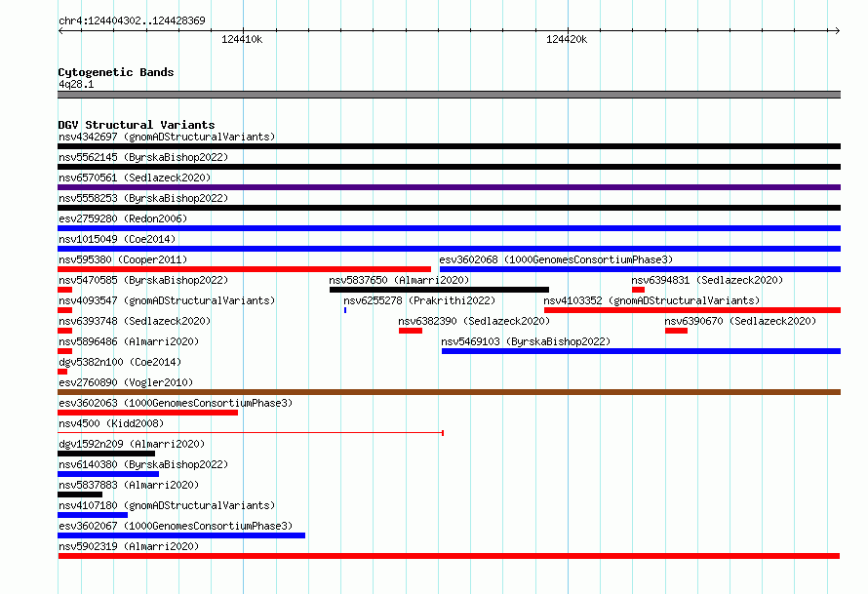Image resolution: width=868 pixels, height=594 pixels.
Task: Click the purple bar for nsv6570561
Action: [449, 187]
